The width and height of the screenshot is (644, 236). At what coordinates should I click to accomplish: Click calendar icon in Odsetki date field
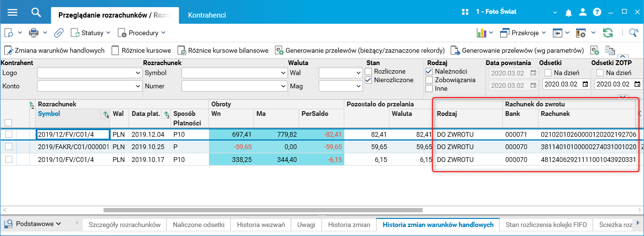click(585, 84)
